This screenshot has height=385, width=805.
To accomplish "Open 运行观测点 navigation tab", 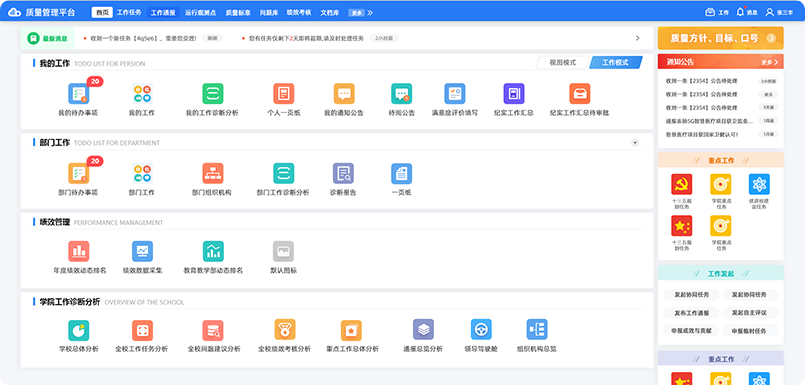I will point(200,12).
